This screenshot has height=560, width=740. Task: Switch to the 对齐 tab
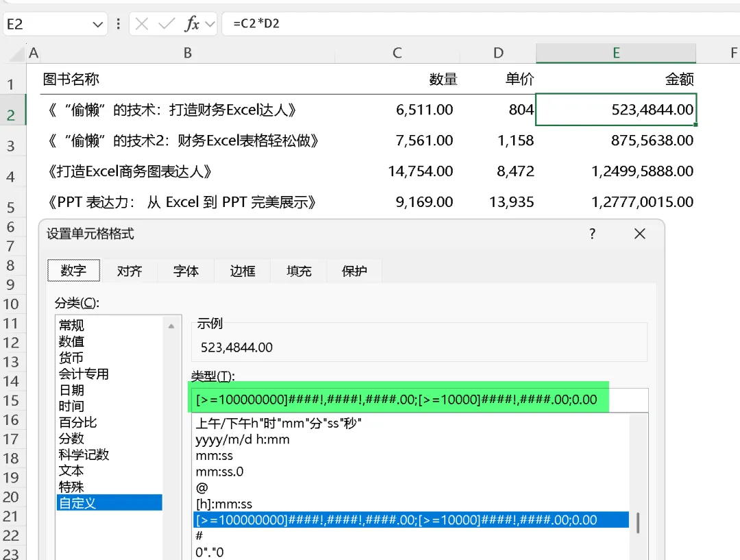[x=129, y=271]
